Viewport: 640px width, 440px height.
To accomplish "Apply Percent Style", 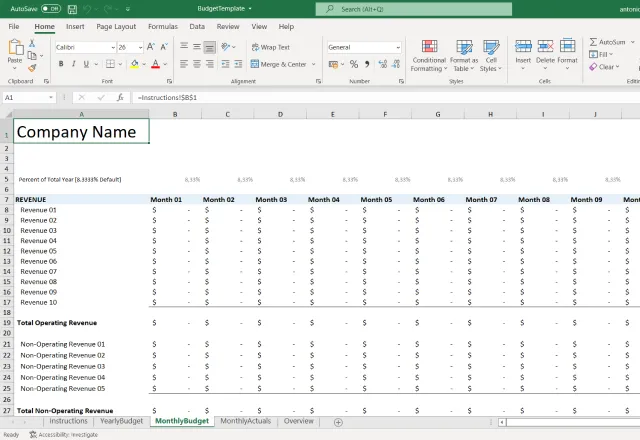I will tap(354, 64).
